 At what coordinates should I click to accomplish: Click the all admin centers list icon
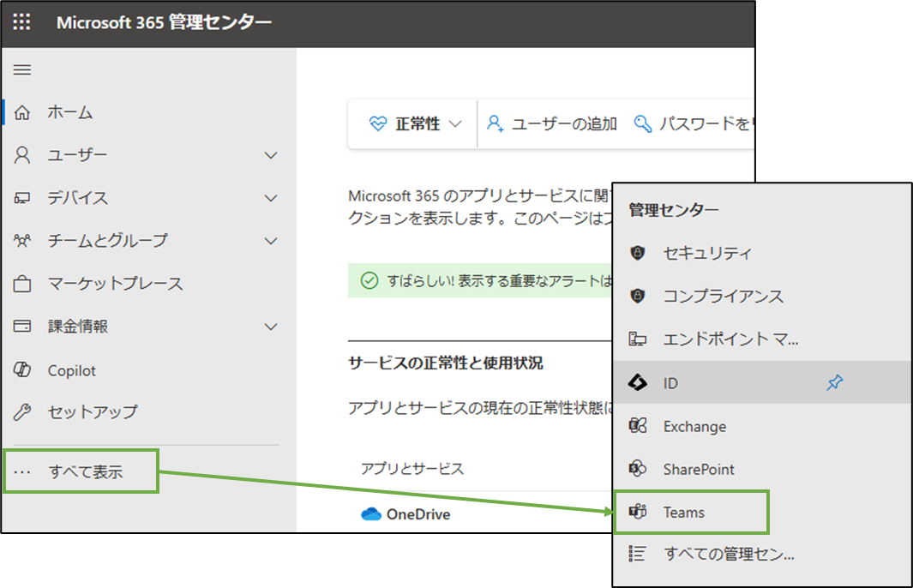(637, 553)
